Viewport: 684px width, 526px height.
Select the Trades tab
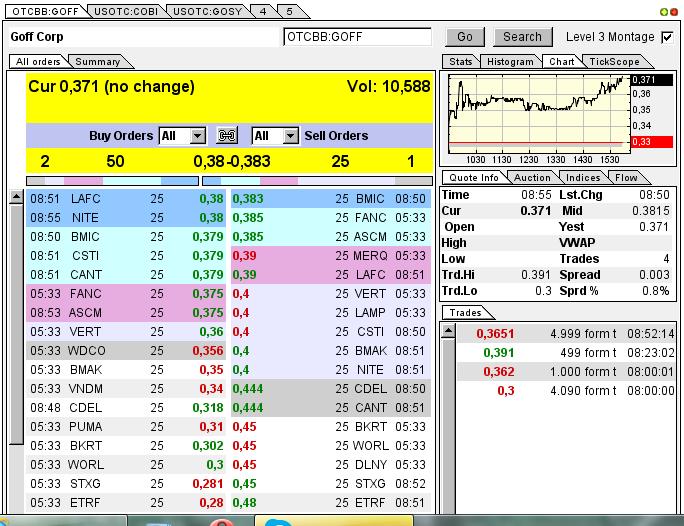point(465,313)
